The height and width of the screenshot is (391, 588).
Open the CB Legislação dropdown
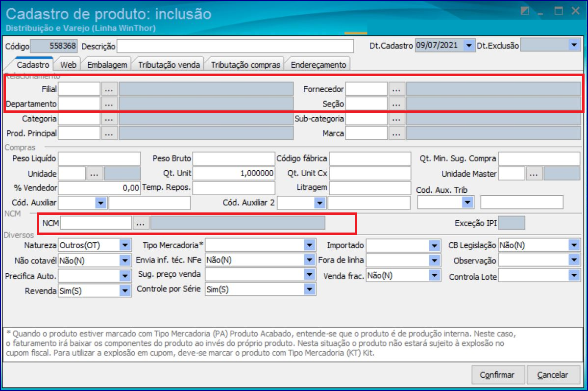(574, 245)
